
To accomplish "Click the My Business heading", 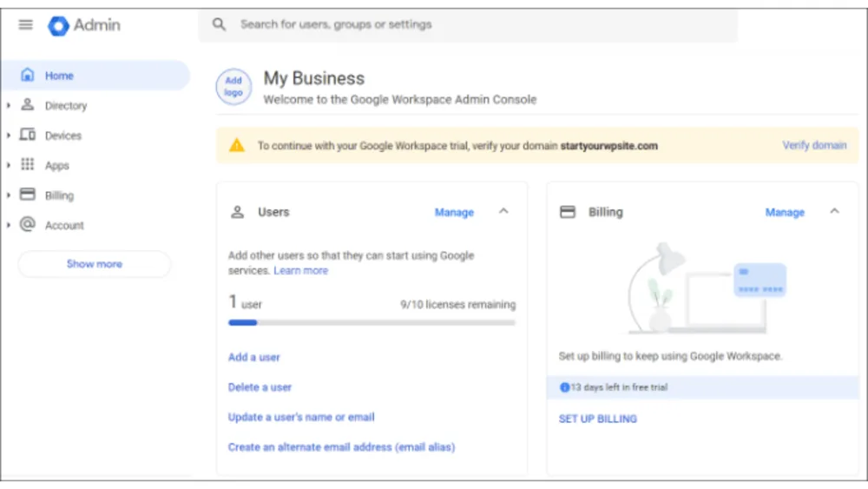I will pos(314,78).
